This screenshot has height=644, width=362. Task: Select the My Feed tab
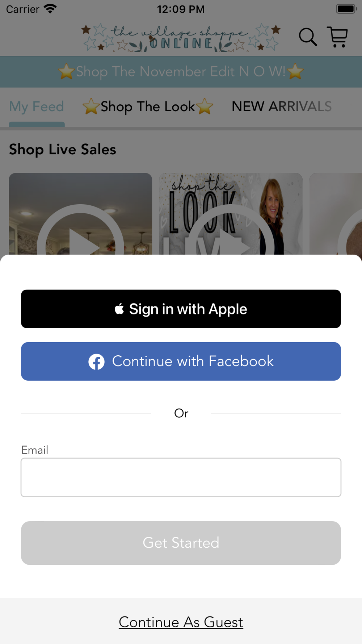[x=37, y=107]
